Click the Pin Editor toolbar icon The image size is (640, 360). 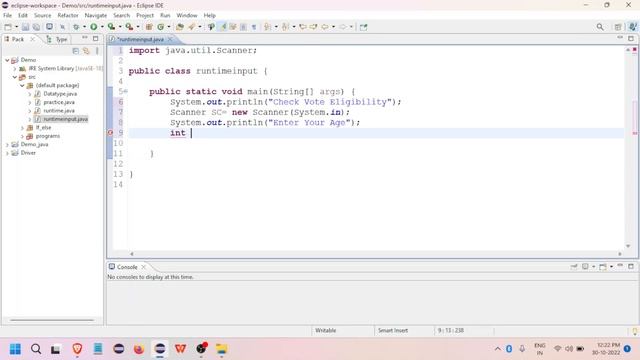click(x=363, y=27)
